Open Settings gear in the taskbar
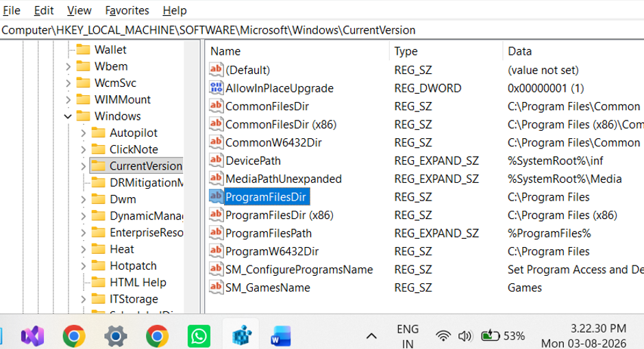This screenshot has width=644, height=349. (115, 336)
